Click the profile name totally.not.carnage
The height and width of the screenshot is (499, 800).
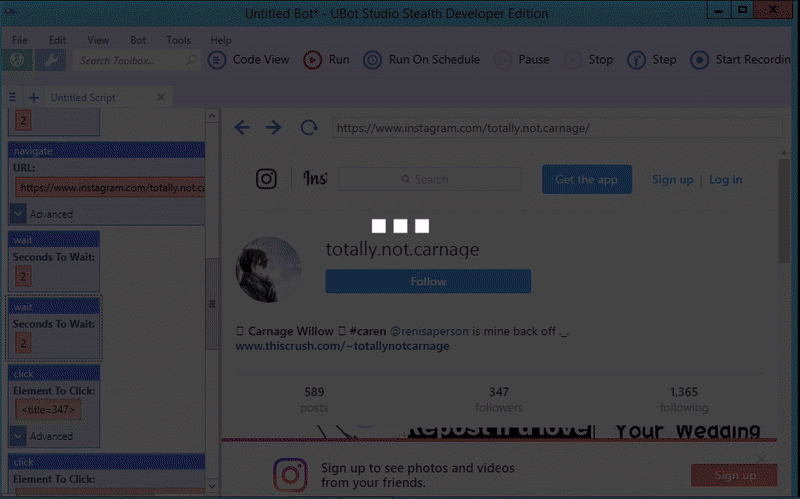pyautogui.click(x=403, y=249)
